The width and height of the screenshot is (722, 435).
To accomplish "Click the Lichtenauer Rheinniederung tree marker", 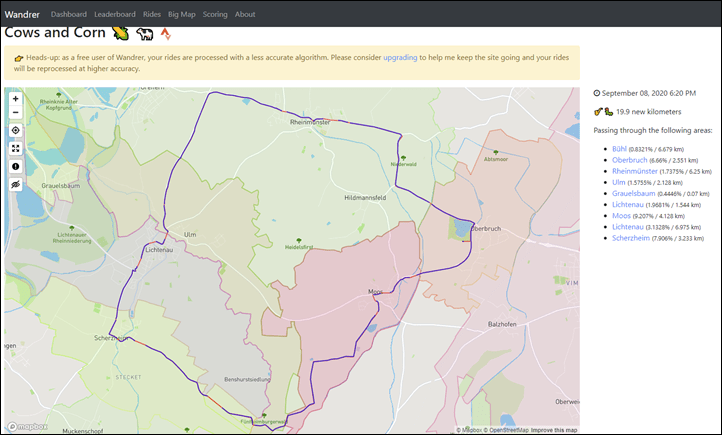I will (71, 228).
